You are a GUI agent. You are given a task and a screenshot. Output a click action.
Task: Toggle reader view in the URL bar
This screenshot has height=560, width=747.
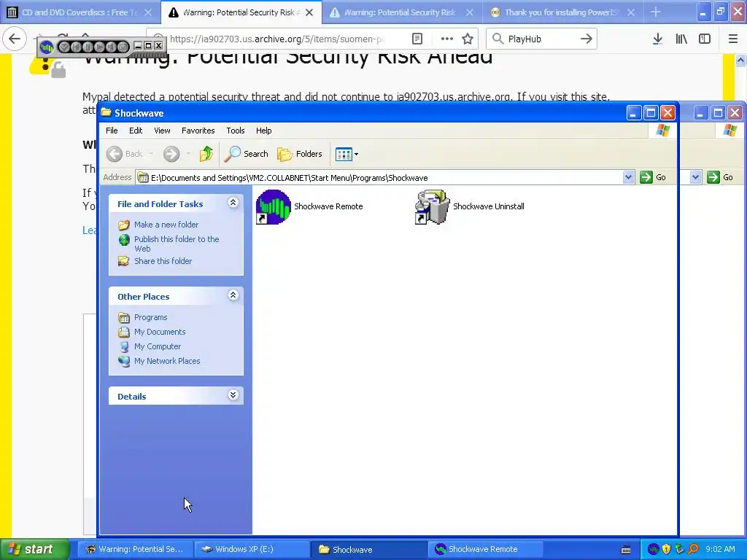click(417, 39)
